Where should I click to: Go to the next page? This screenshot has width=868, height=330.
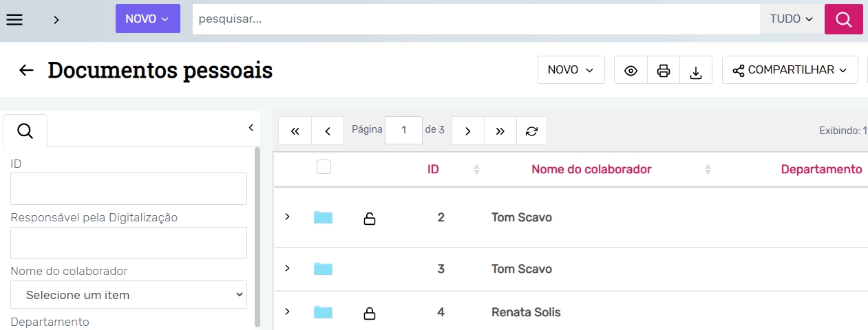[x=468, y=131]
